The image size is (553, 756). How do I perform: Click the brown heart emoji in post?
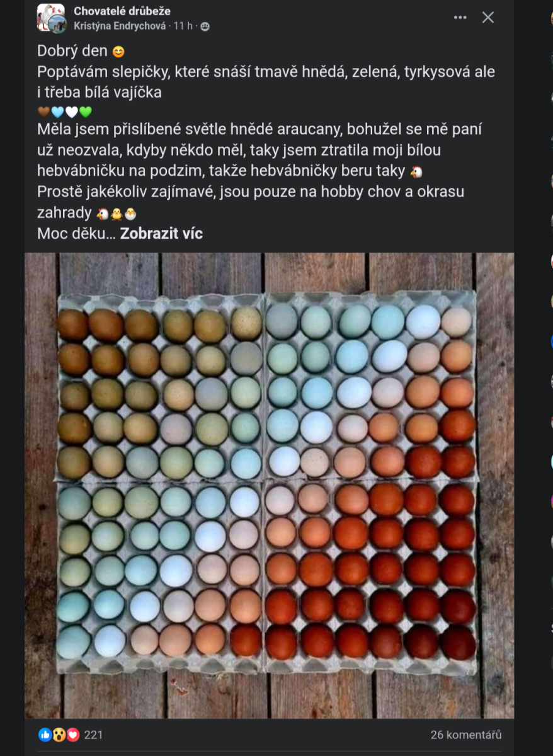(43, 112)
